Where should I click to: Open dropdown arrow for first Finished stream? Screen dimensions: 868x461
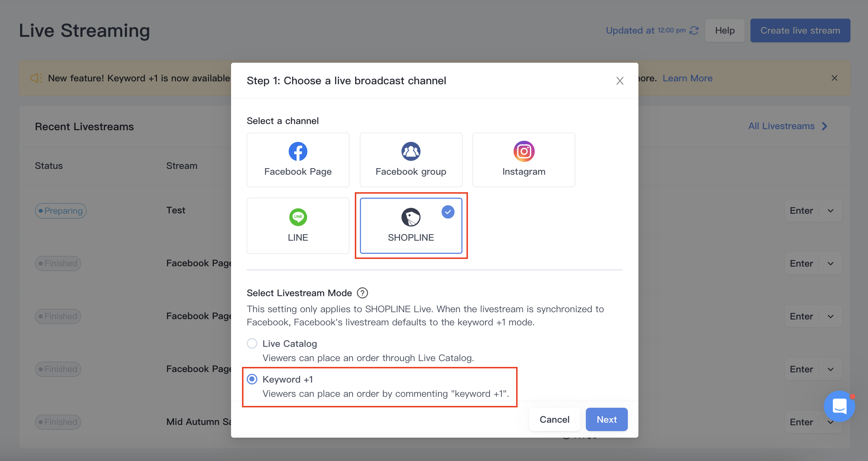[x=830, y=264]
